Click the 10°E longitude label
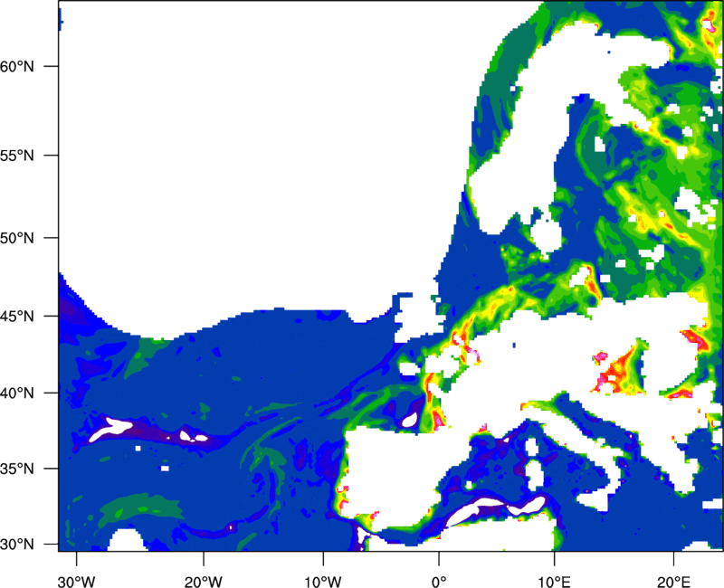724x588 pixels. click(x=554, y=582)
